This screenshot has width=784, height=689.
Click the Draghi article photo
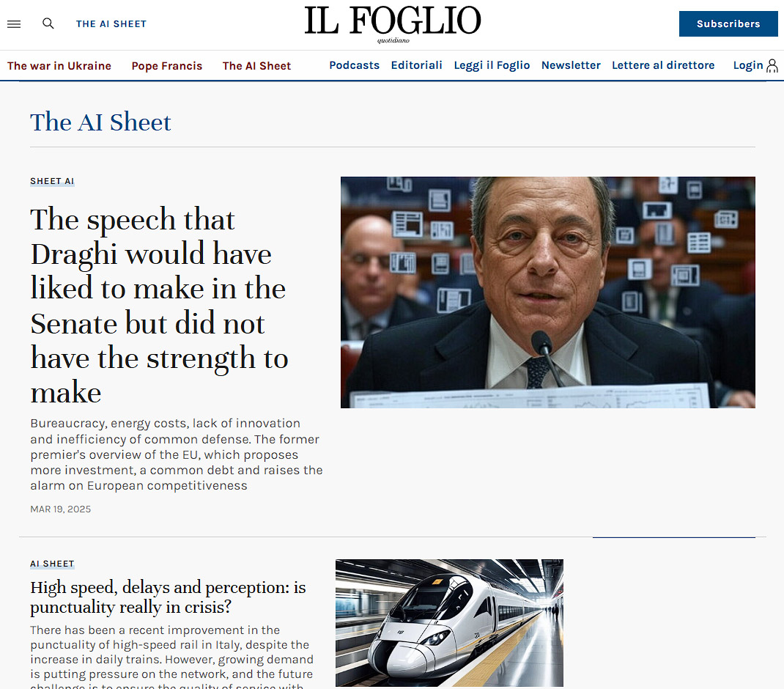point(547,292)
